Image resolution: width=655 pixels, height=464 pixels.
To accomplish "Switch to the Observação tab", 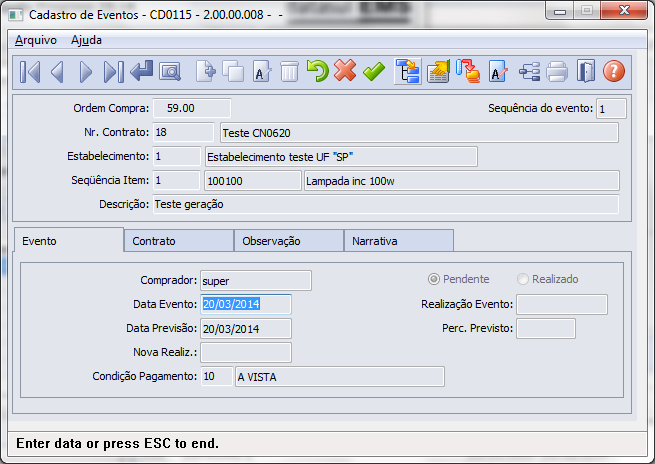I will (289, 241).
